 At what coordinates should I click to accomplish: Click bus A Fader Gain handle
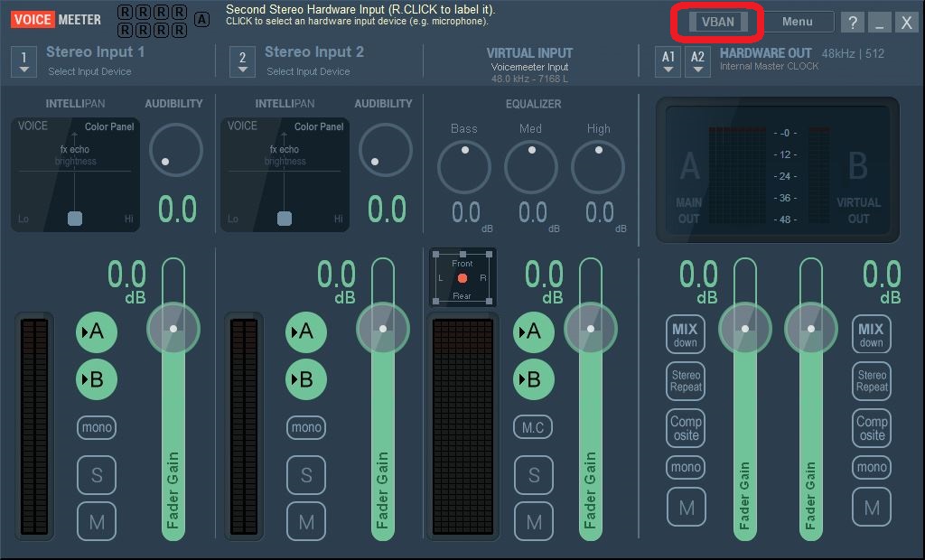coord(745,329)
